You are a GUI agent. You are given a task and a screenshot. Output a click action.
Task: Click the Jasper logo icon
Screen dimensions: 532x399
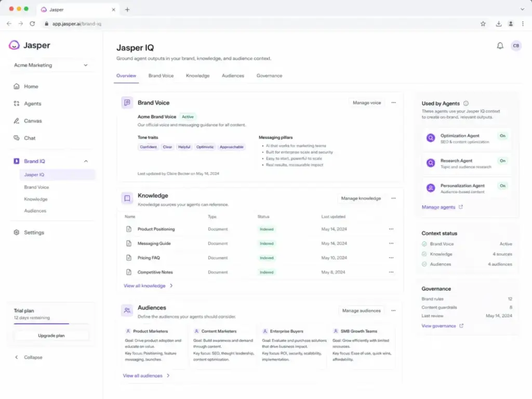(14, 45)
